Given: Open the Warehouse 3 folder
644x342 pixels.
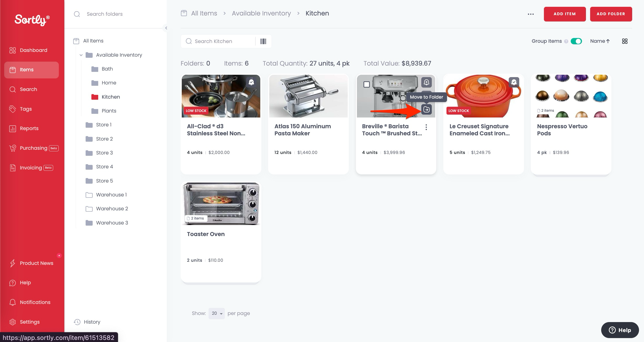Looking at the screenshot, I should (x=107, y=223).
